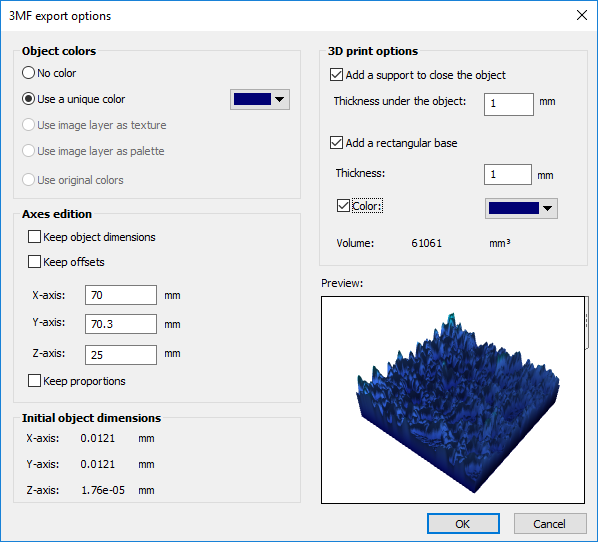This screenshot has height=542, width=598.
Task: Click Thickness under the object field
Action: [509, 104]
